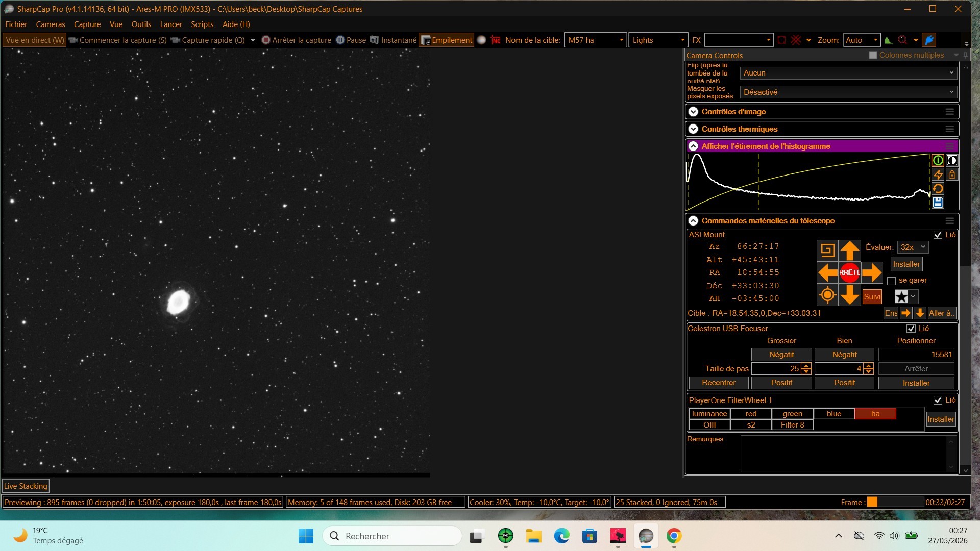Reset the histogram stretch with the circular arrow icon
Screen dimensions: 980x551
coord(938,189)
